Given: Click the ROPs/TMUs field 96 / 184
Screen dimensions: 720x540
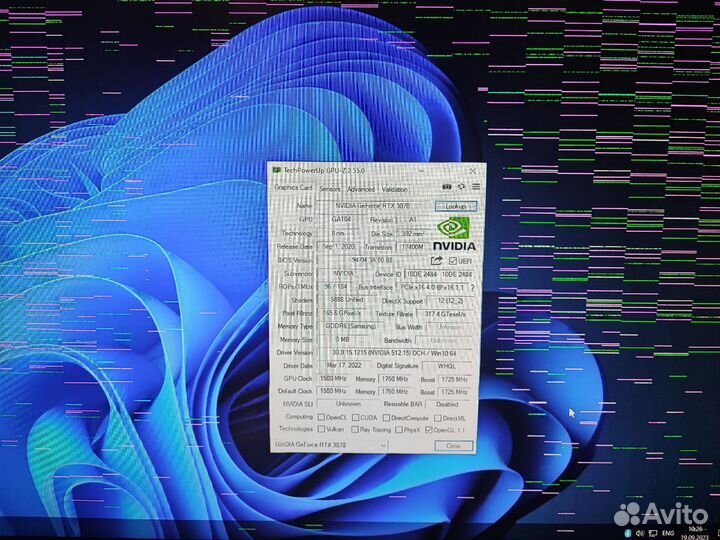Looking at the screenshot, I should coord(336,287).
